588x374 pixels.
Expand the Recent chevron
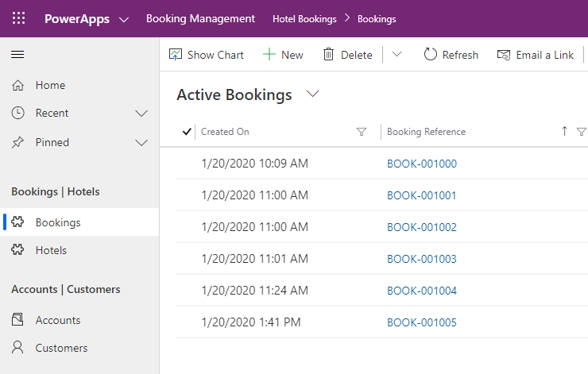(141, 113)
